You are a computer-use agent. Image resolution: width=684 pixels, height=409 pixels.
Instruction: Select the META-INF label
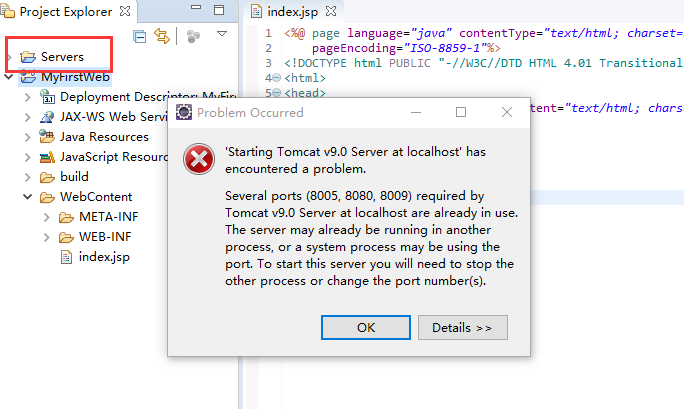[109, 217]
